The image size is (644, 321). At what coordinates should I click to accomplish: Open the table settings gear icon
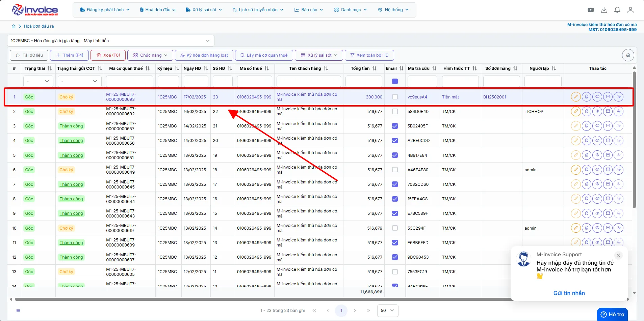(628, 55)
